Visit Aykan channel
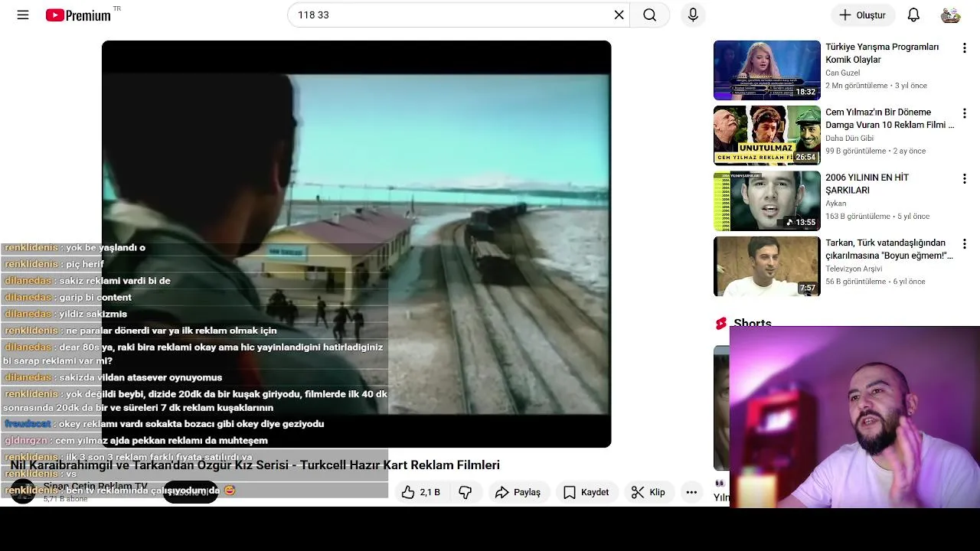The width and height of the screenshot is (980, 551). (835, 204)
